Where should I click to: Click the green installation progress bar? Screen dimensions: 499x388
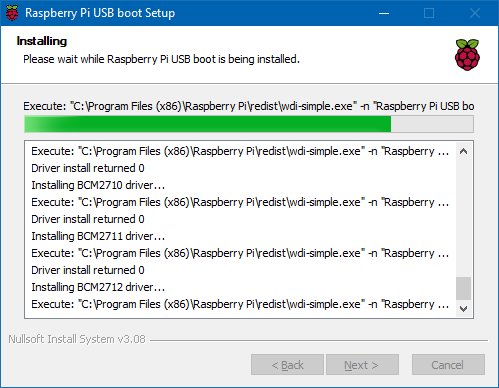coord(249,124)
